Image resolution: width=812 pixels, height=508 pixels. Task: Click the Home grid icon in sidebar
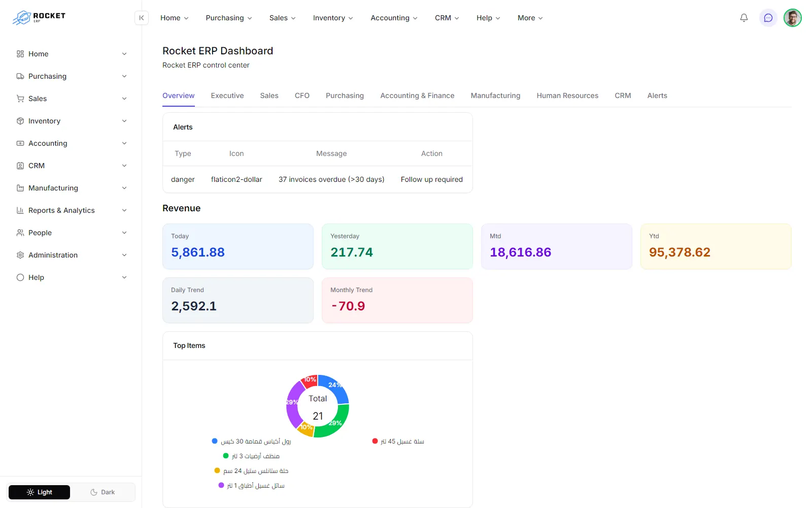point(20,54)
